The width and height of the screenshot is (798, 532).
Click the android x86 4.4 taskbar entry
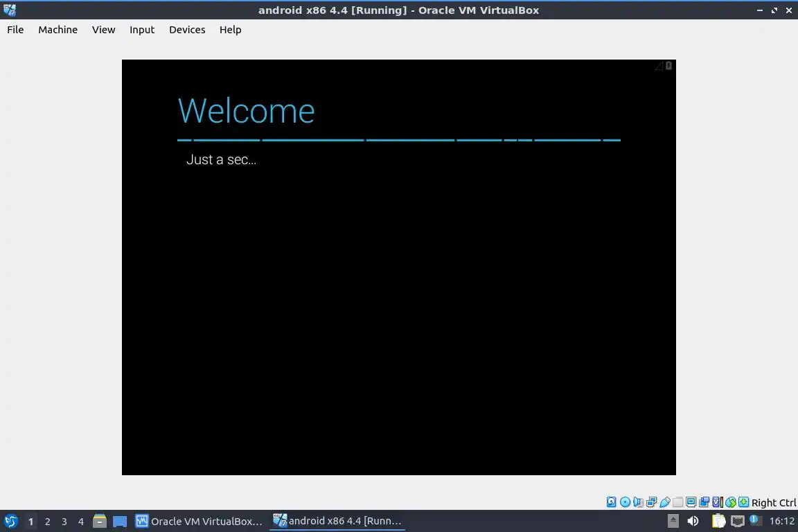click(337, 521)
